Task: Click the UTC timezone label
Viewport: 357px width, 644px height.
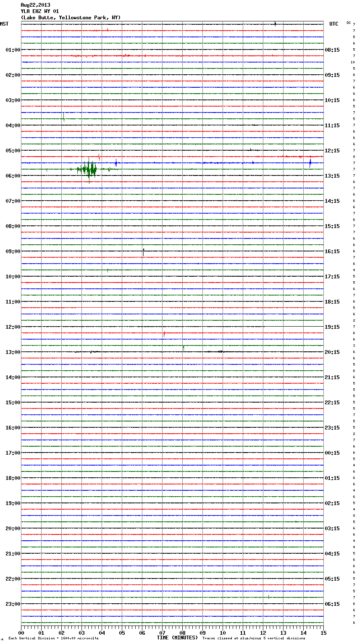Action: point(334,24)
